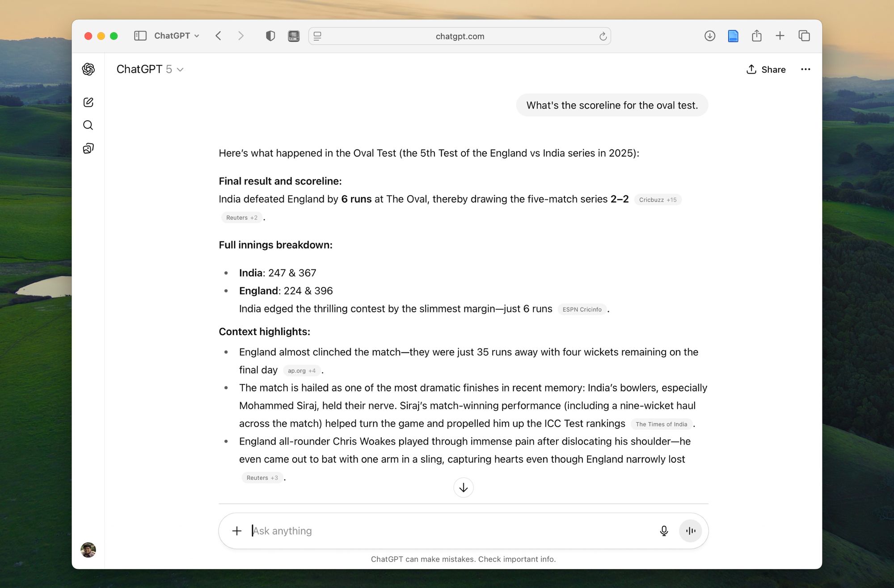
Task: Open the image library icon in sidebar
Action: [88, 148]
